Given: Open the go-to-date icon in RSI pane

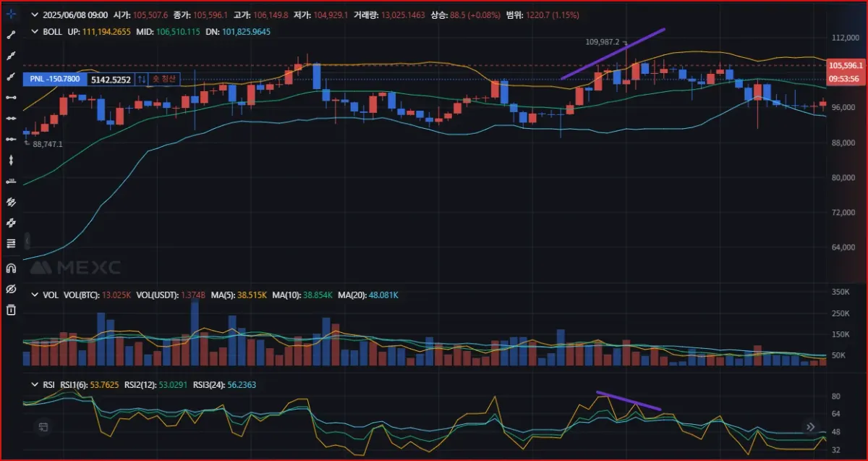Looking at the screenshot, I should (x=43, y=427).
